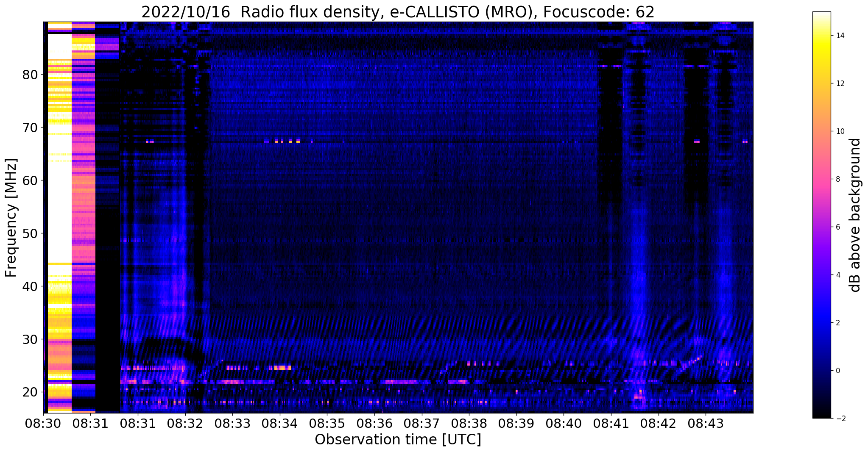Click the 08:34 time tick label
Image resolution: width=868 pixels, height=452 pixels.
click(x=280, y=423)
